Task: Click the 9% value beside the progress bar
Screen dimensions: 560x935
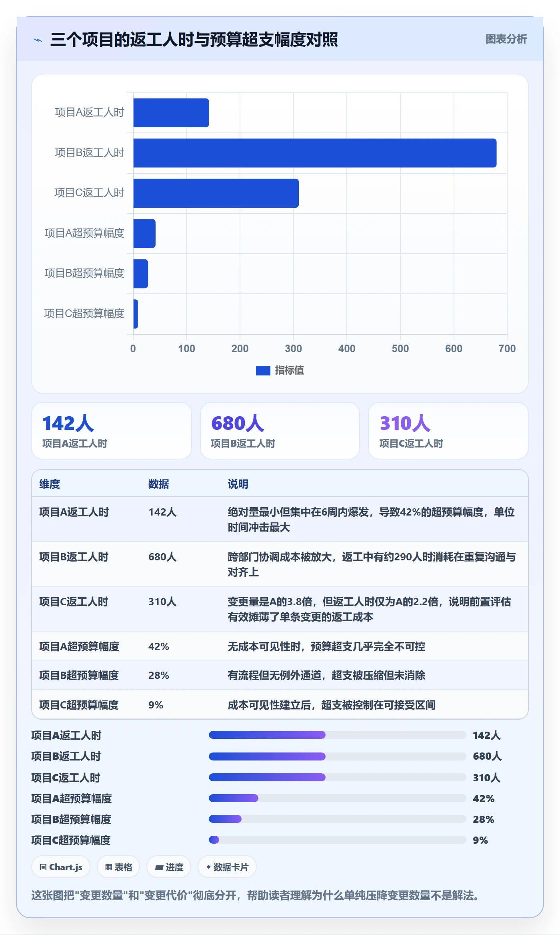Action: [480, 840]
